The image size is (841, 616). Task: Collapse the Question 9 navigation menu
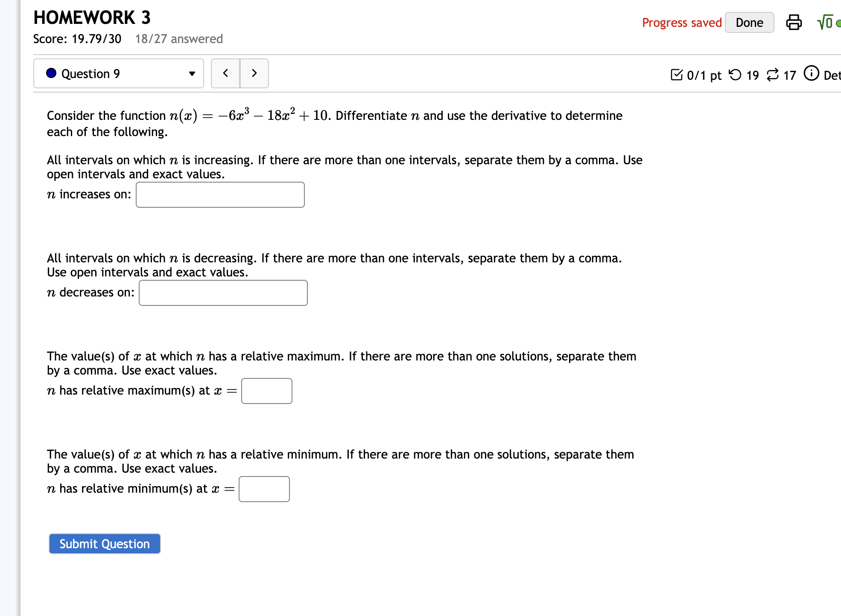click(192, 73)
